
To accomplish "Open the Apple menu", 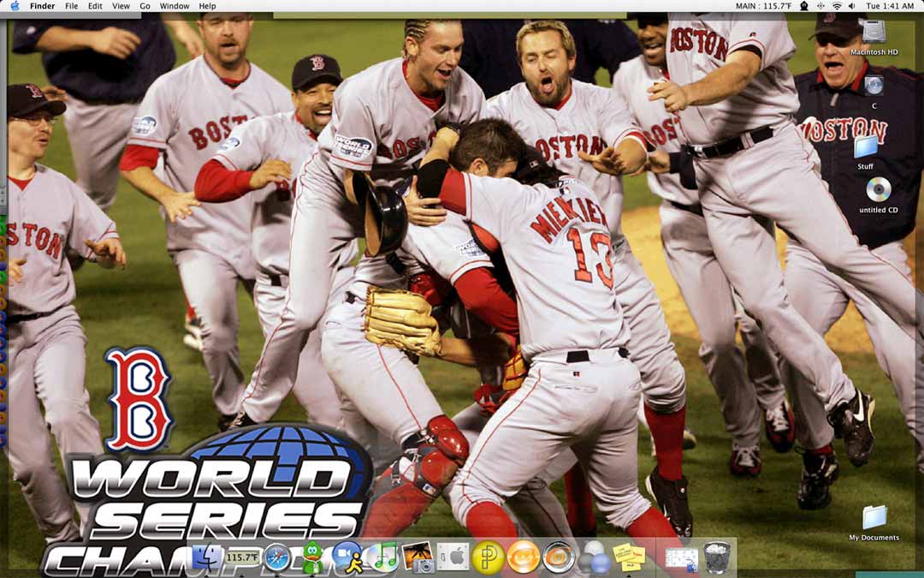I will click(x=15, y=6).
